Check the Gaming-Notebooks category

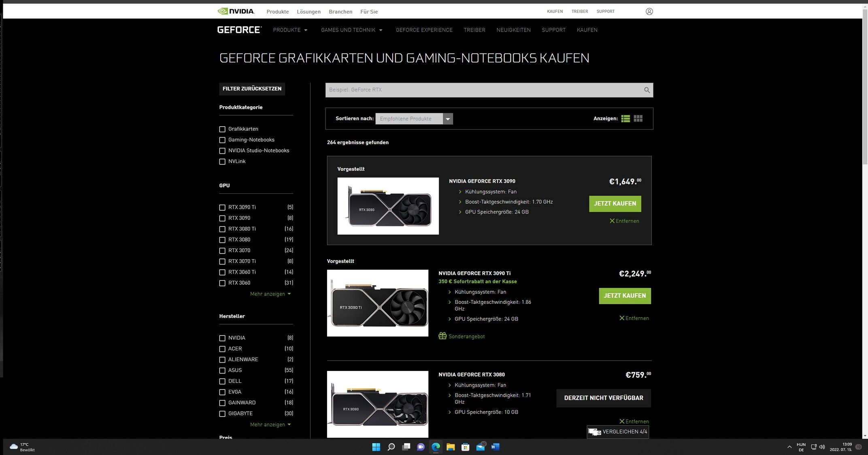(x=222, y=140)
